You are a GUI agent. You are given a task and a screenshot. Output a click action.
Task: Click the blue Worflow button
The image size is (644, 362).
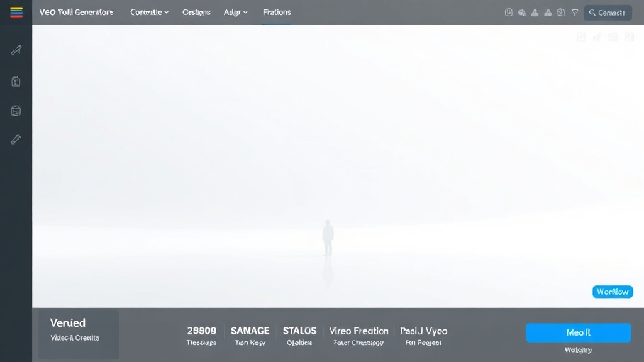pyautogui.click(x=613, y=292)
